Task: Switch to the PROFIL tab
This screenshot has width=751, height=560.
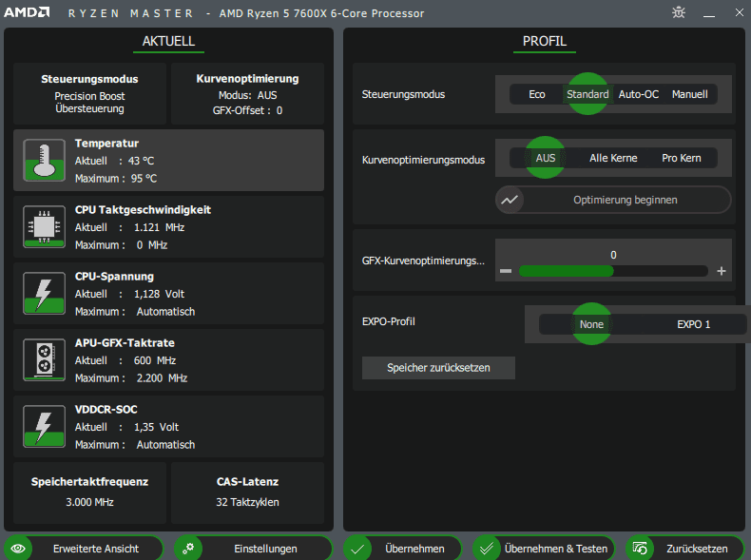Action: (545, 42)
